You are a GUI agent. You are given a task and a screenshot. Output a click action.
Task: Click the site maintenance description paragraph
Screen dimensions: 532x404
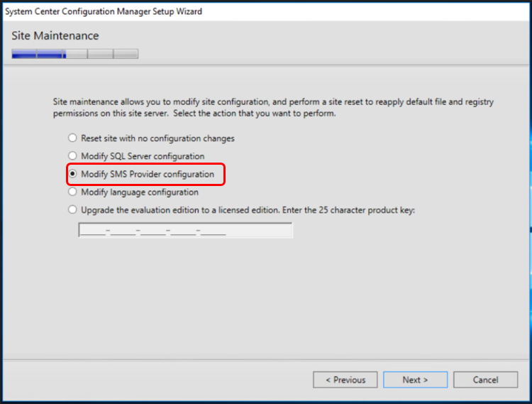[273, 107]
